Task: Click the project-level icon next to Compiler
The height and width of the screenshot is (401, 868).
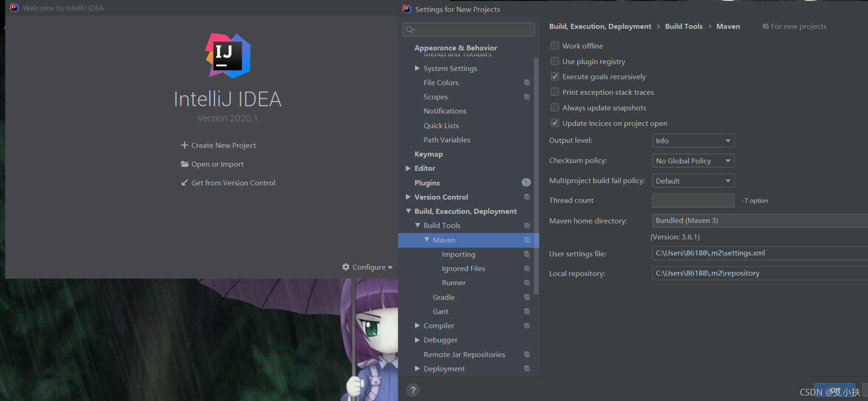Action: (527, 325)
